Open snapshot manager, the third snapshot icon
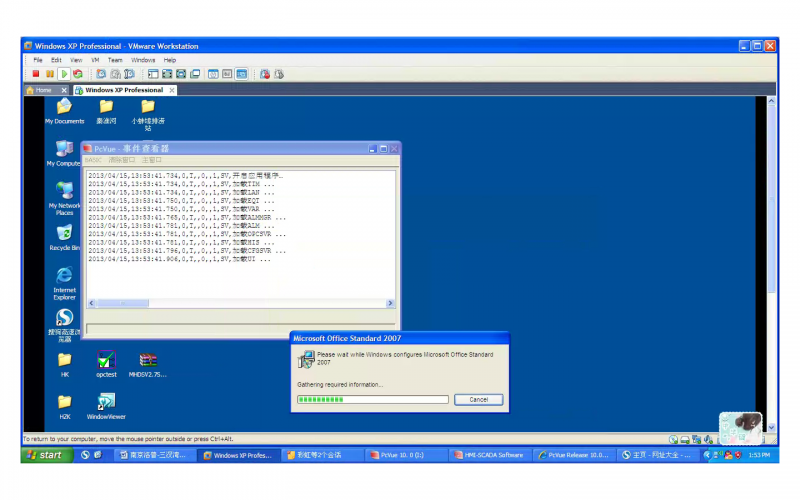 pos(130,74)
